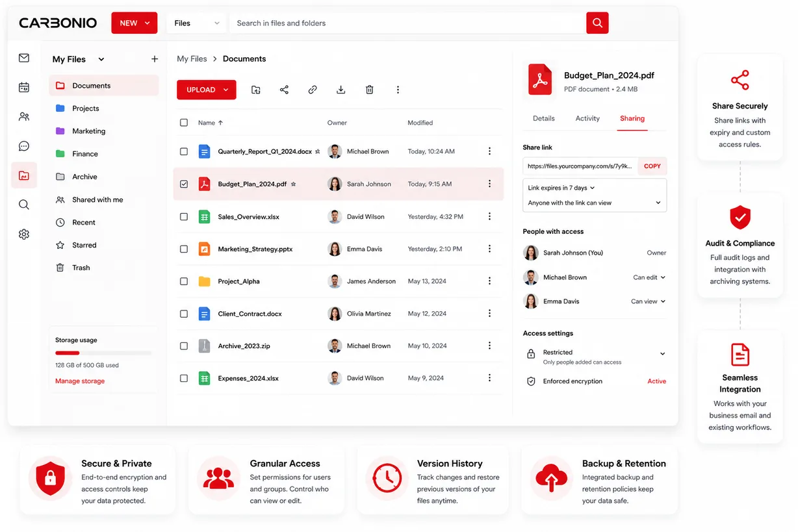This screenshot has width=798, height=532.
Task: Open the Settings gear in left rail
Action: [x=24, y=234]
